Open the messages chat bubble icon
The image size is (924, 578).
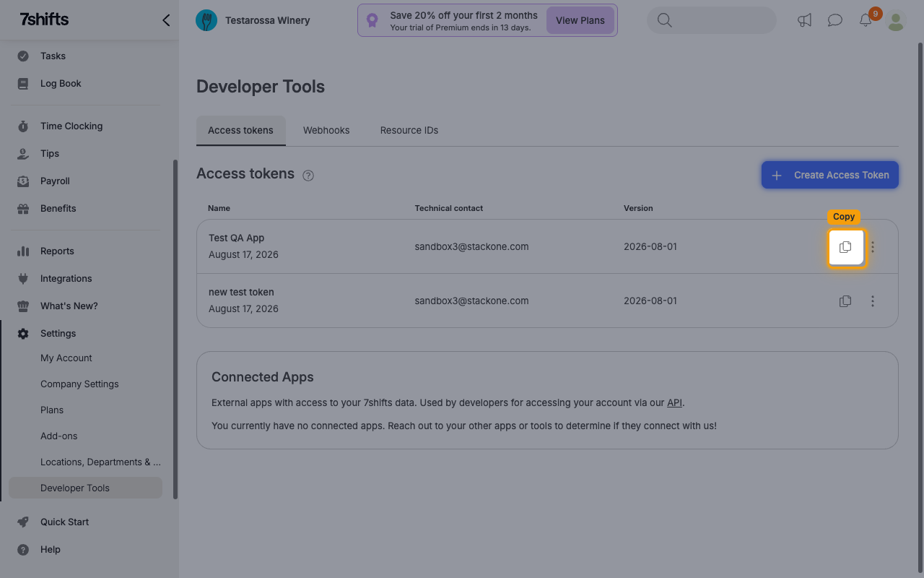[835, 20]
